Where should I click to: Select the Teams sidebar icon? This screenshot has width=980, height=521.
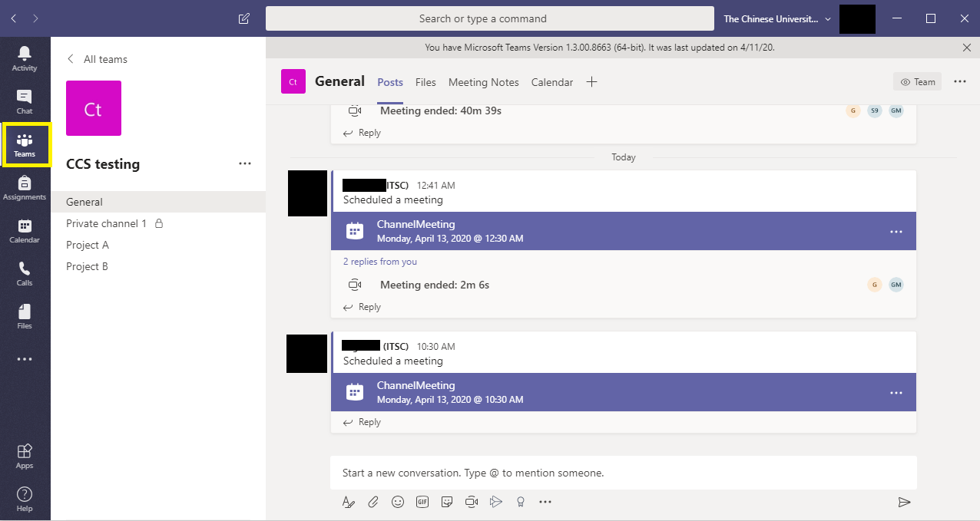coord(25,145)
